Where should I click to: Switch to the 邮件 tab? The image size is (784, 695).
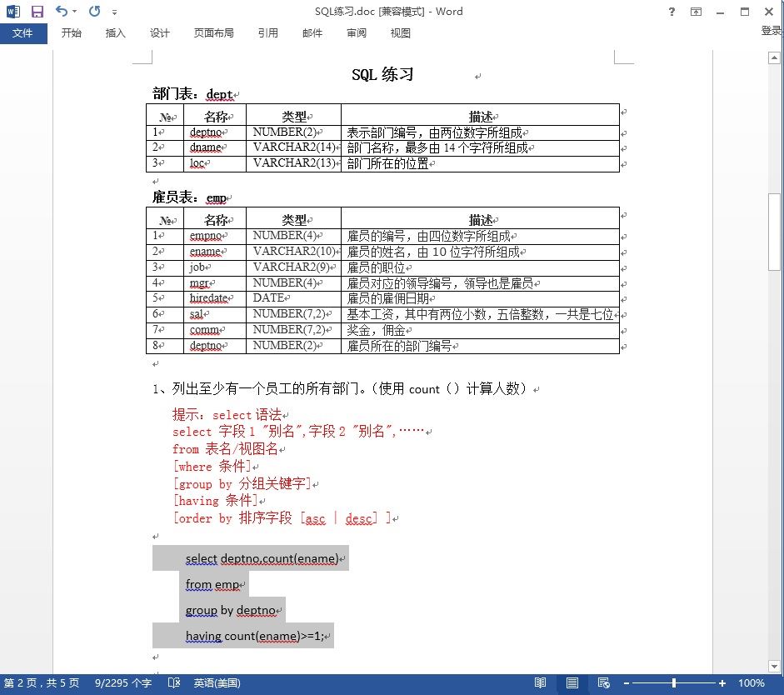(312, 33)
